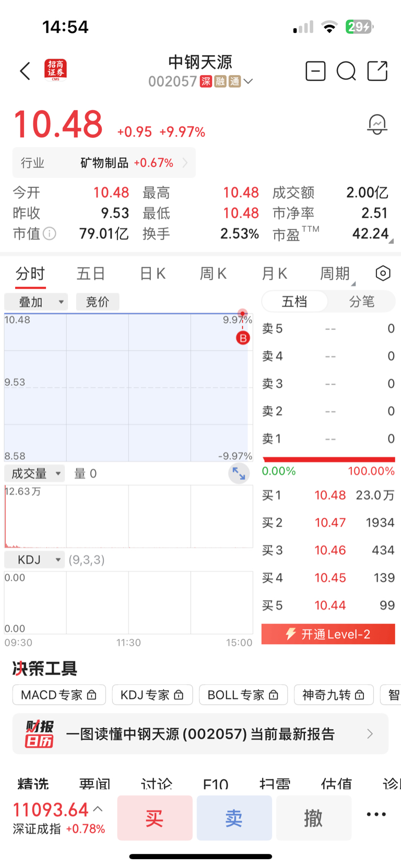Tap 买4 price 10.45 row

pyautogui.click(x=328, y=578)
